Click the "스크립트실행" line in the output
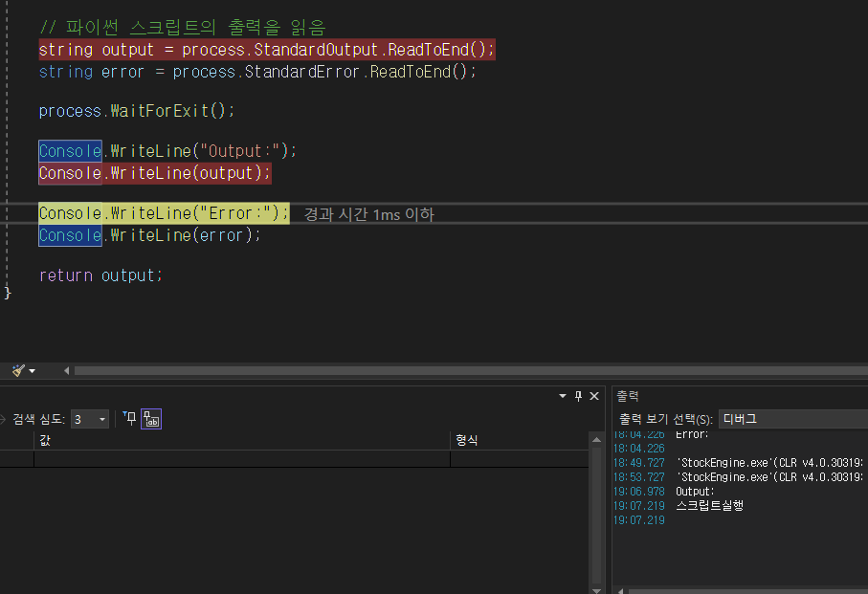The width and height of the screenshot is (868, 594). (x=710, y=505)
